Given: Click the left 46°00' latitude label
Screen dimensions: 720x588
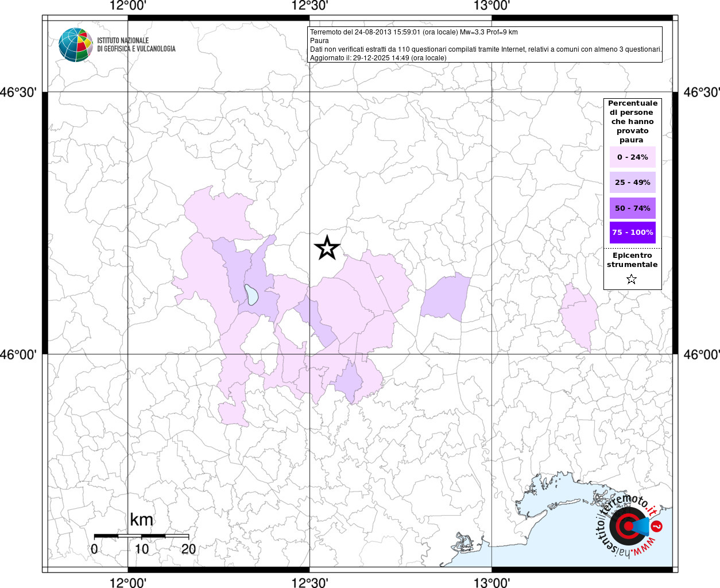Looking at the screenshot, I should click(19, 355).
